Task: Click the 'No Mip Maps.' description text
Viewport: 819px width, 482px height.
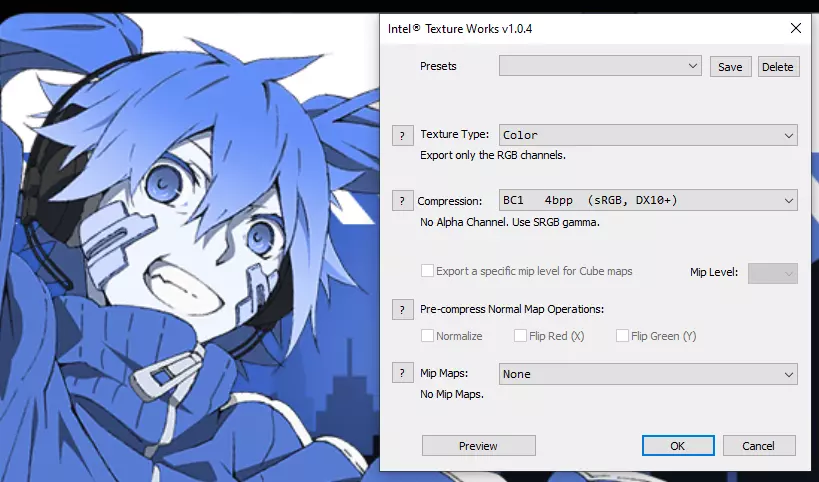Action: (452, 394)
